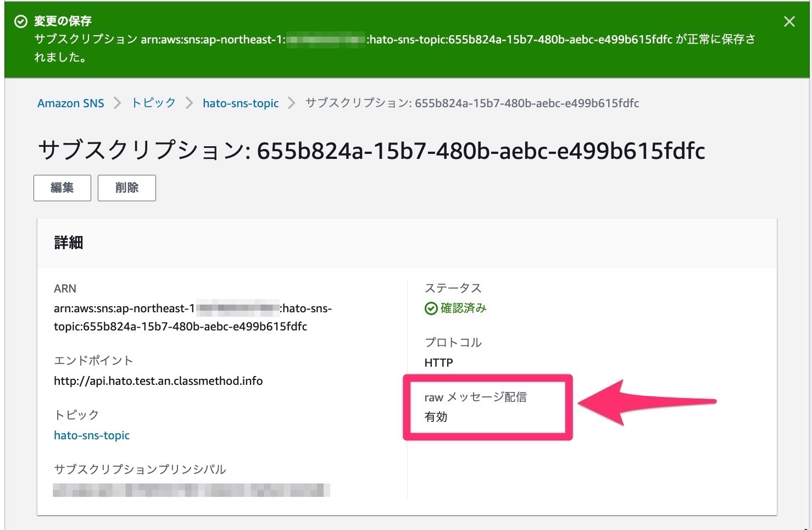Dismiss the 変更の保存 notification banner

789,21
